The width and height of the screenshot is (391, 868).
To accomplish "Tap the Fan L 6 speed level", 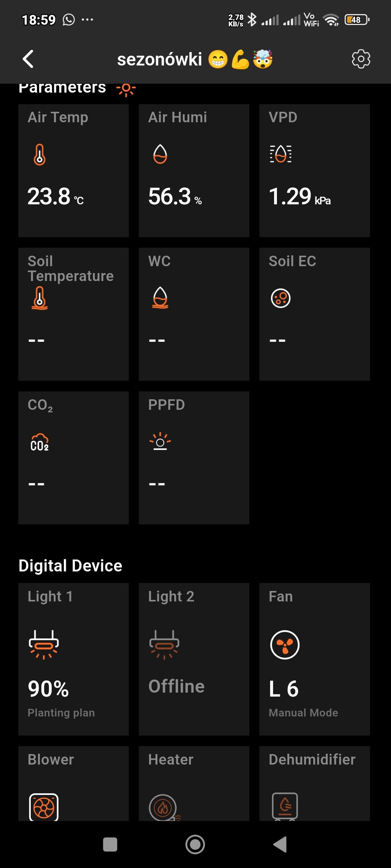I will click(x=284, y=689).
